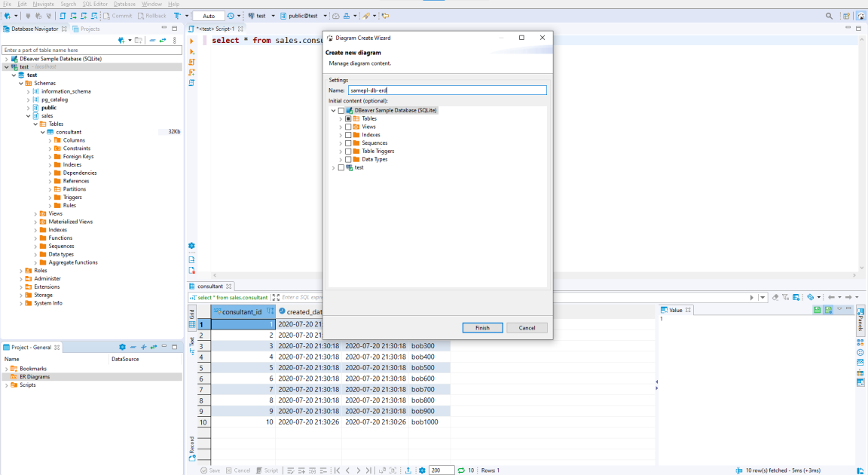Click the Finish button in the wizard
This screenshot has width=868, height=475.
pos(482,328)
